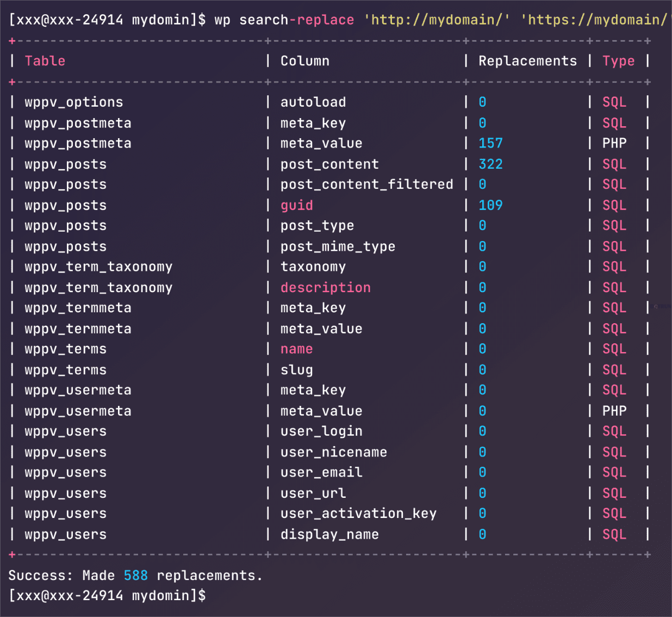Select the 109 replacements number

pyautogui.click(x=490, y=205)
